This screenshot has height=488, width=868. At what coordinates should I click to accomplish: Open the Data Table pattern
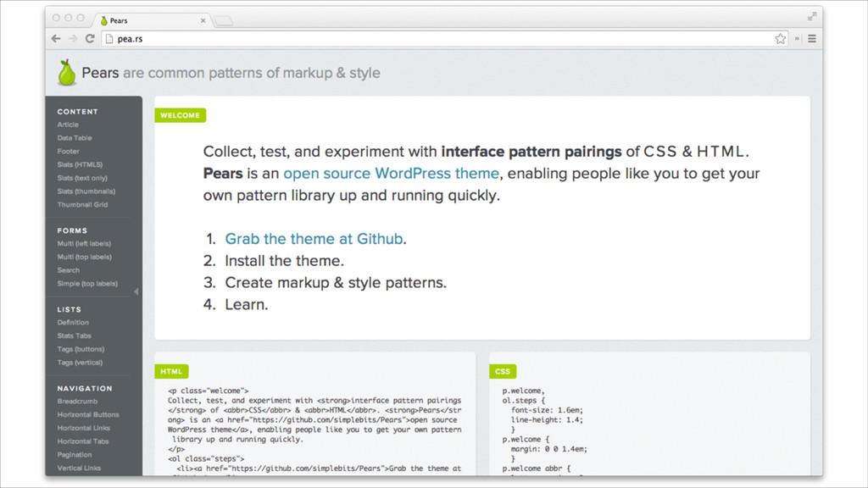coord(75,138)
